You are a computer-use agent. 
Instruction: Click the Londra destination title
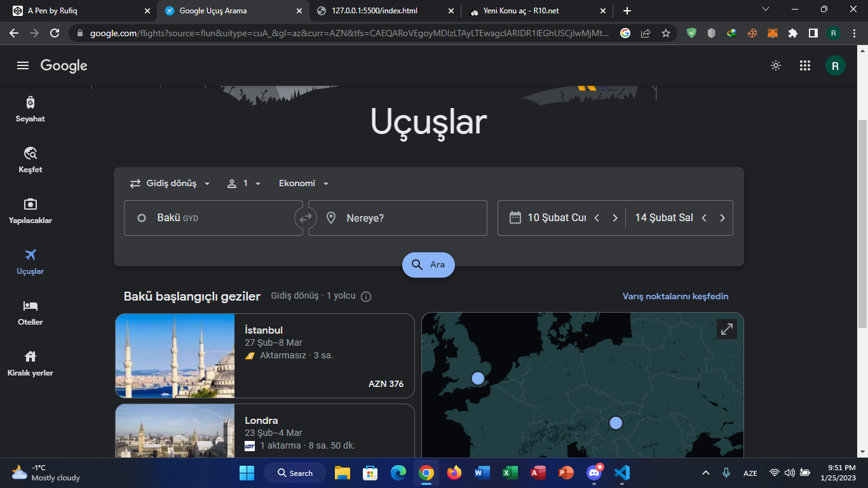coord(261,421)
